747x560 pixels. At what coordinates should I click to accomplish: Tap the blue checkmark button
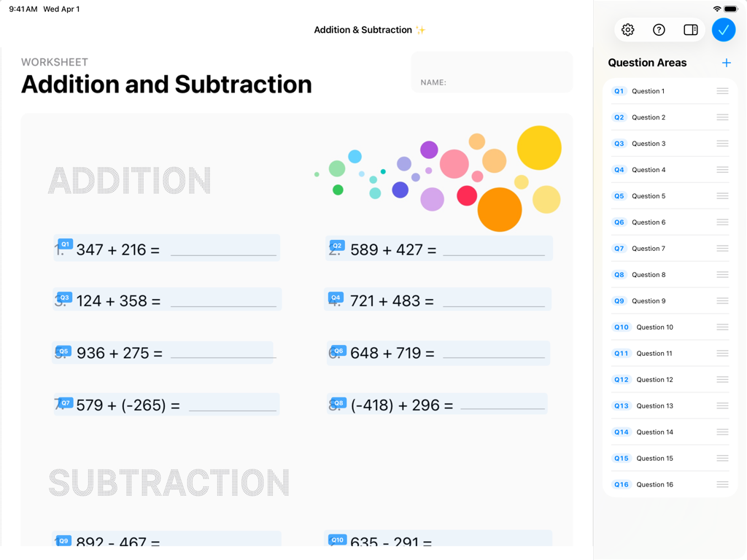724,30
